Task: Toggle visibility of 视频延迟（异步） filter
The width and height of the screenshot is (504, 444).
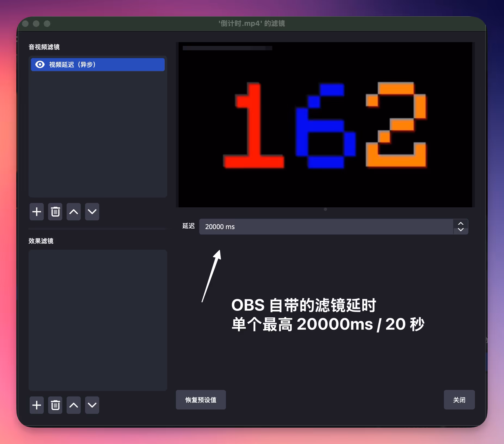Action: [x=40, y=64]
